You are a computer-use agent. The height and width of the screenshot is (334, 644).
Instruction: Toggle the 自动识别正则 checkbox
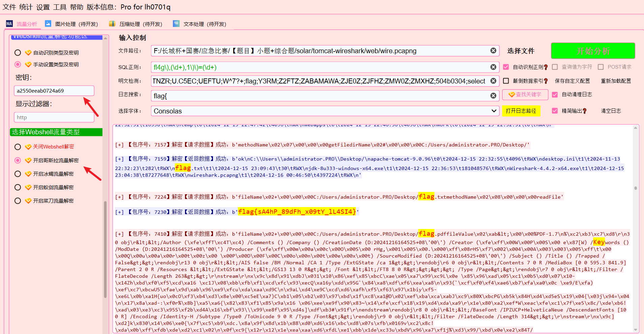tap(506, 67)
